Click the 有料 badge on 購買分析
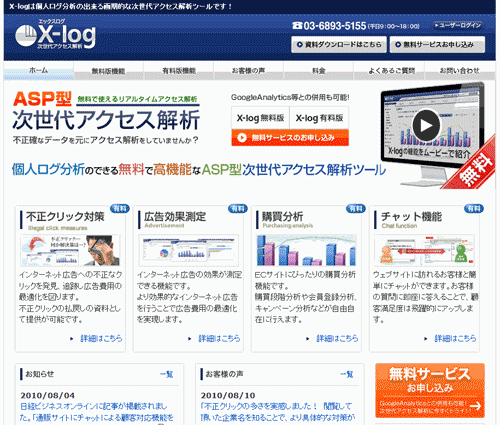This screenshot has height=425, width=500. coord(356,209)
